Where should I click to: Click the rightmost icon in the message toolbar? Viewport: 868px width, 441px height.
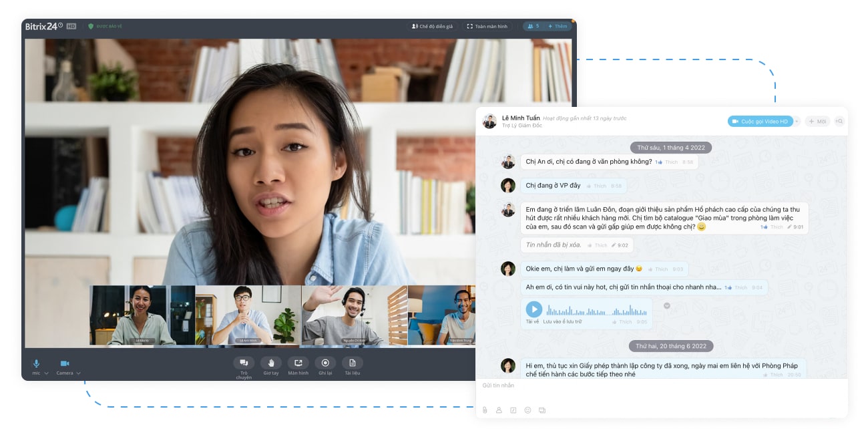542,410
